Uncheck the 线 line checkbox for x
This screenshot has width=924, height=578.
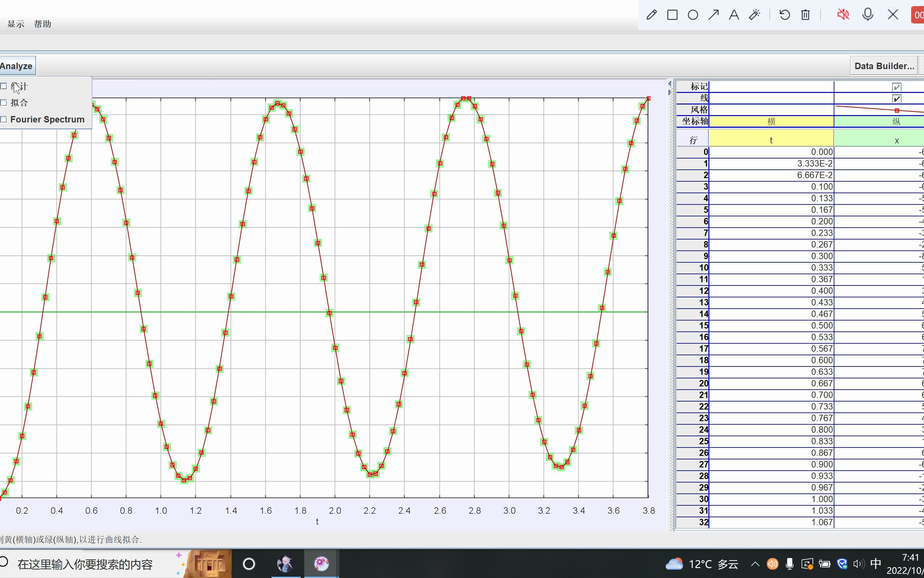pos(896,99)
